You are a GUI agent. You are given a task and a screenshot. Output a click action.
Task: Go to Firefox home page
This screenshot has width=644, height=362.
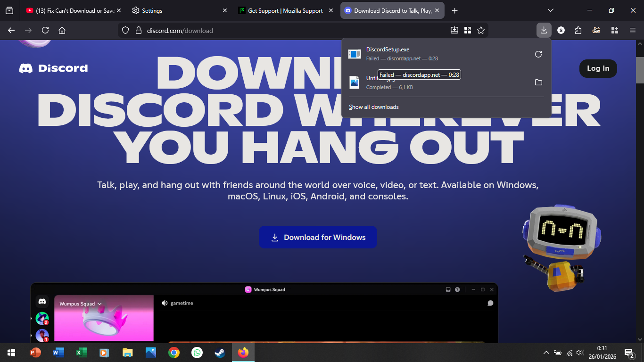[x=62, y=30]
